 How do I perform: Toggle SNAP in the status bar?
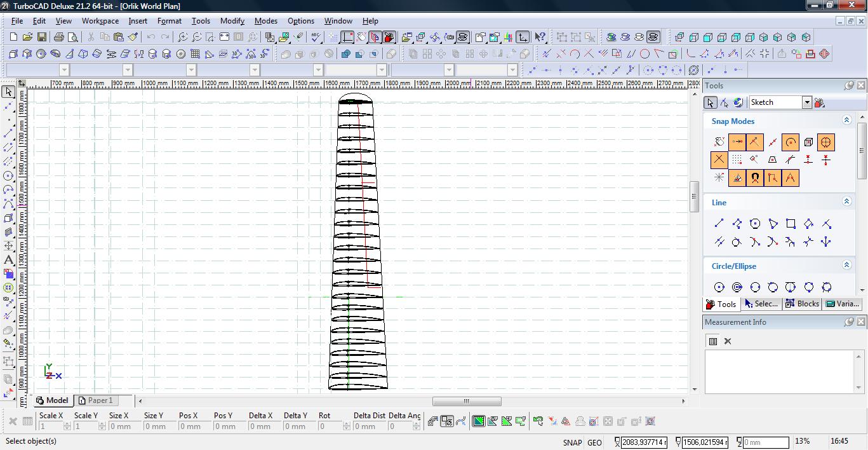click(x=571, y=442)
